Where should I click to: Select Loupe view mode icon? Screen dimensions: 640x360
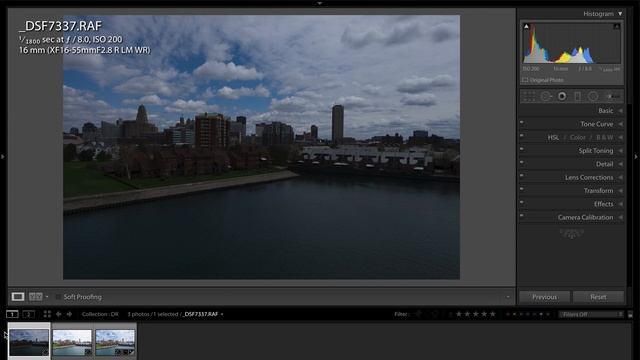pos(18,297)
